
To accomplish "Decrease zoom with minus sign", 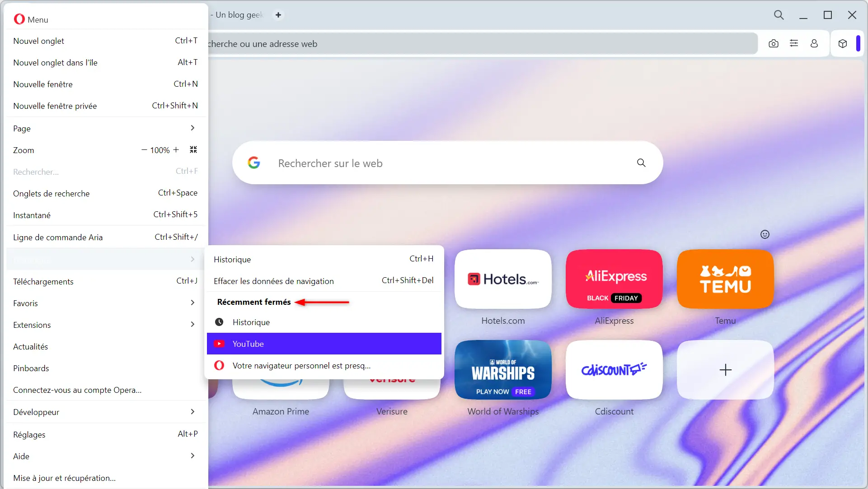I will pos(144,149).
